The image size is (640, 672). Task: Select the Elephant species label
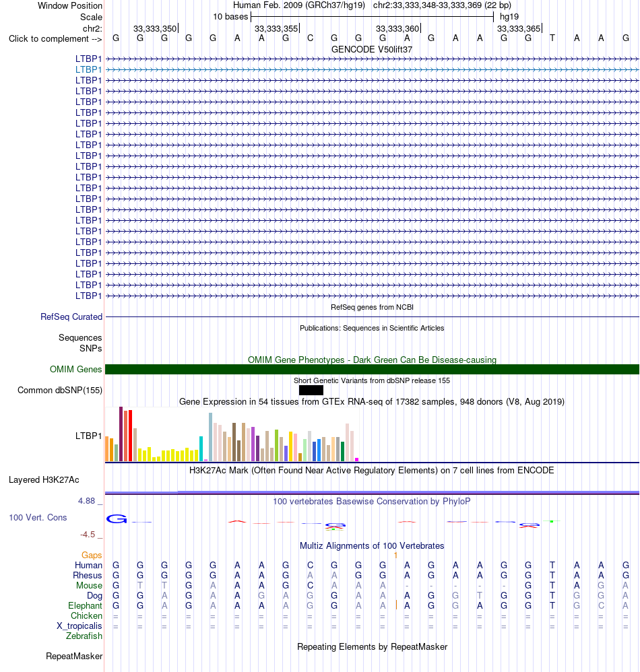[x=85, y=605]
